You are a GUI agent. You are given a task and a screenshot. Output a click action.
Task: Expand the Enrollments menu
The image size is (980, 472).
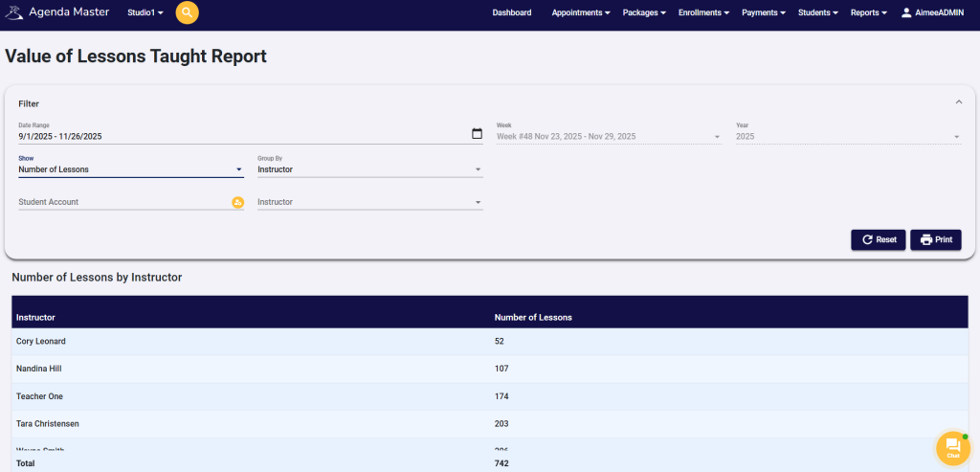click(x=704, y=12)
